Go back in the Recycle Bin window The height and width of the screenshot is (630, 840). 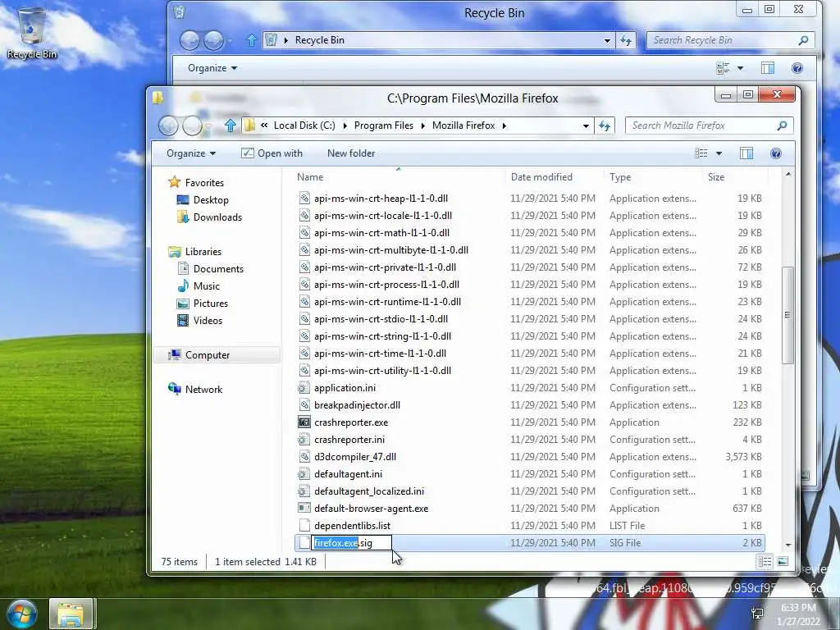point(189,41)
